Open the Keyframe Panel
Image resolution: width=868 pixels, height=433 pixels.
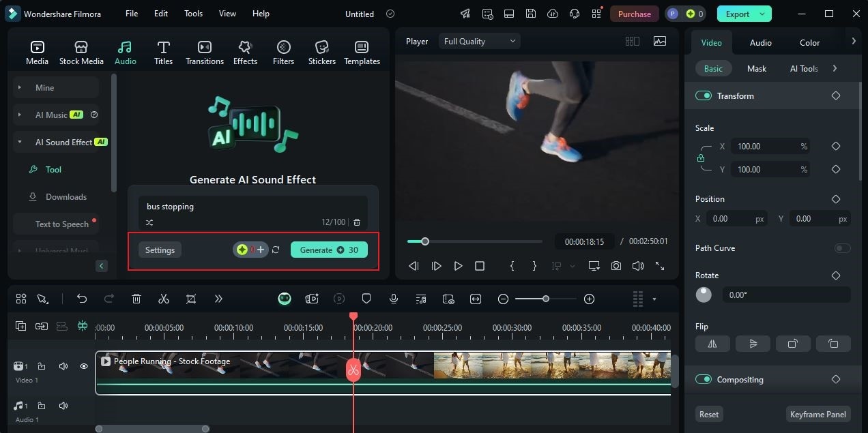coord(818,415)
